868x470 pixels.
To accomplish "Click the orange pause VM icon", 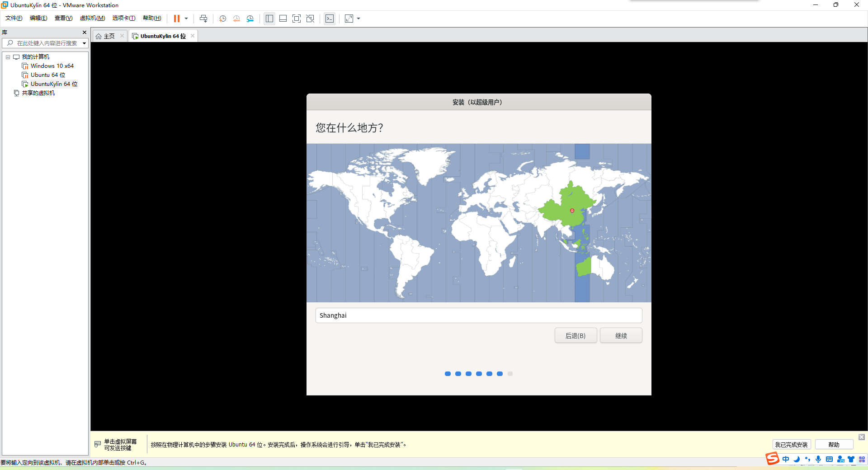I will [x=177, y=19].
